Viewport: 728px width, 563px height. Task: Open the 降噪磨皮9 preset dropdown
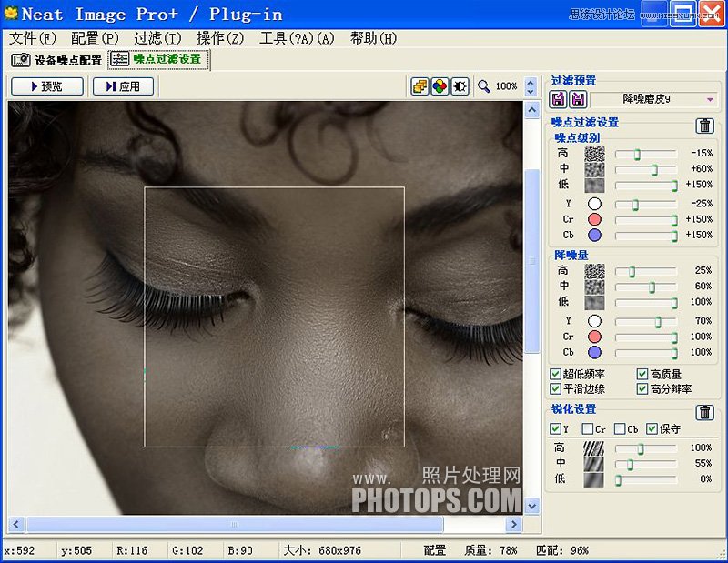pos(654,99)
